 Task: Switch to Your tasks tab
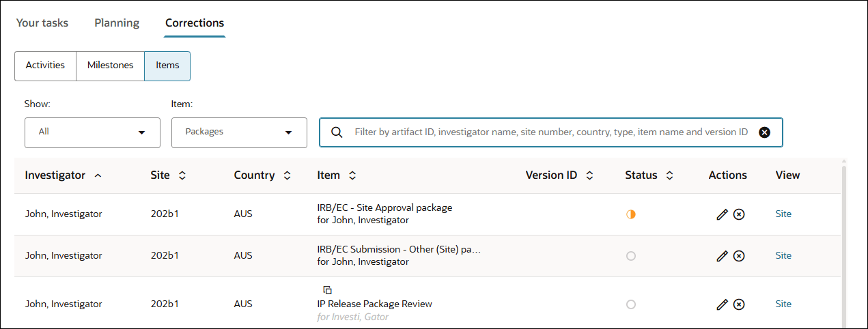pos(42,23)
